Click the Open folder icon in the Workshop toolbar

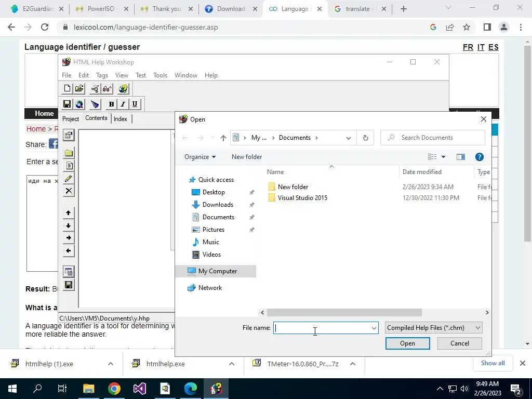pos(79,89)
